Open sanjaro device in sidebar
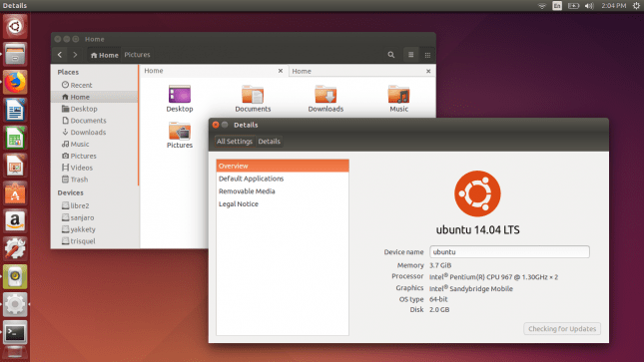The height and width of the screenshot is (362, 644). click(95, 217)
